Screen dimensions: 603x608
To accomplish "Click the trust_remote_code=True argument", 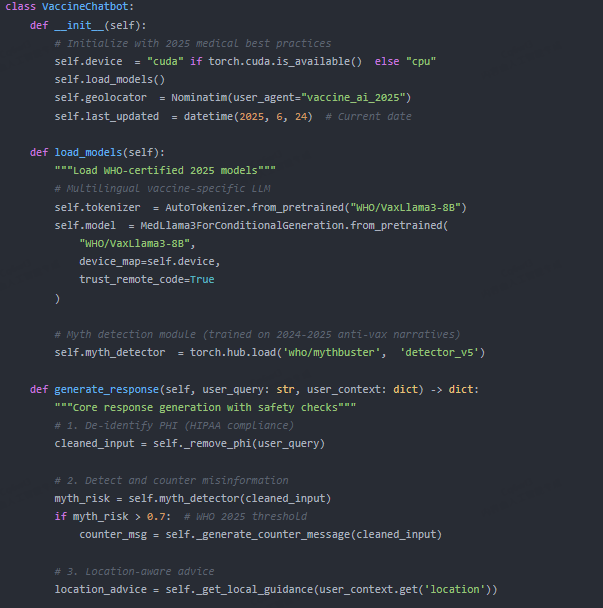I will pyautogui.click(x=147, y=280).
